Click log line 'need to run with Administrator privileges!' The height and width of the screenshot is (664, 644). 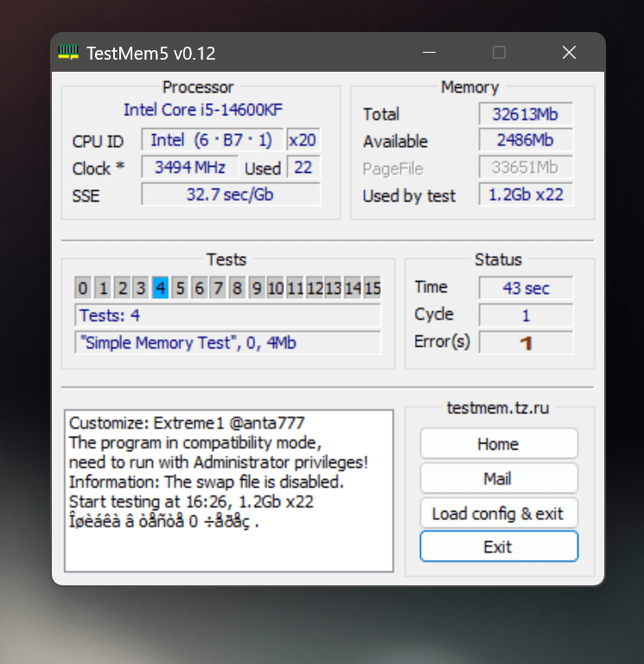pyautogui.click(x=218, y=463)
